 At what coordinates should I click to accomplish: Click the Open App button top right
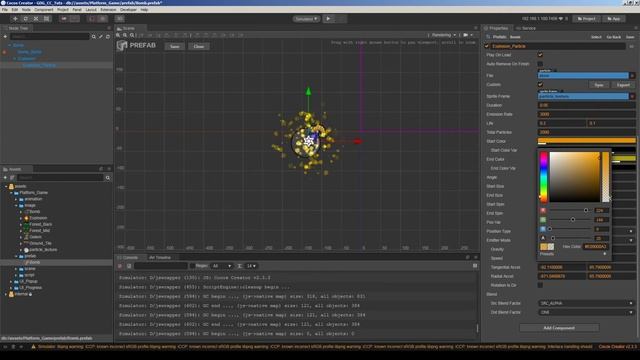pyautogui.click(x=613, y=19)
